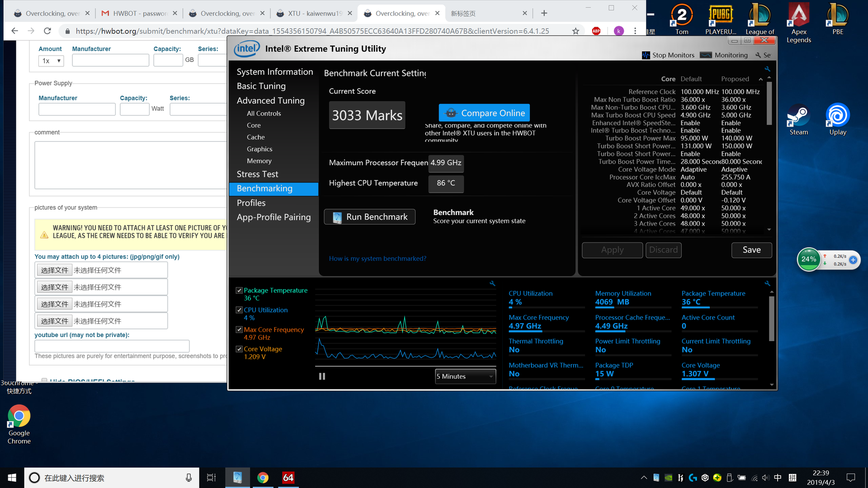Open How is my system benchmarked link
Image resolution: width=868 pixels, height=488 pixels.
point(377,258)
